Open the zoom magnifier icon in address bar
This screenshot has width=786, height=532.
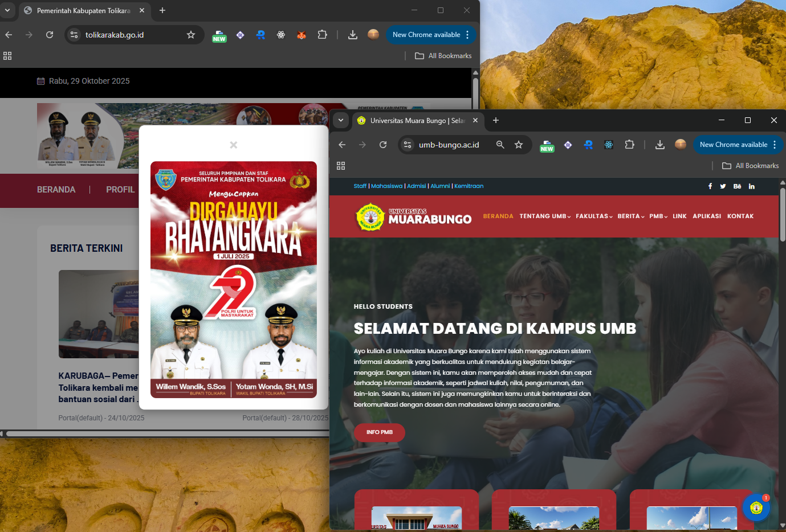[500, 145]
